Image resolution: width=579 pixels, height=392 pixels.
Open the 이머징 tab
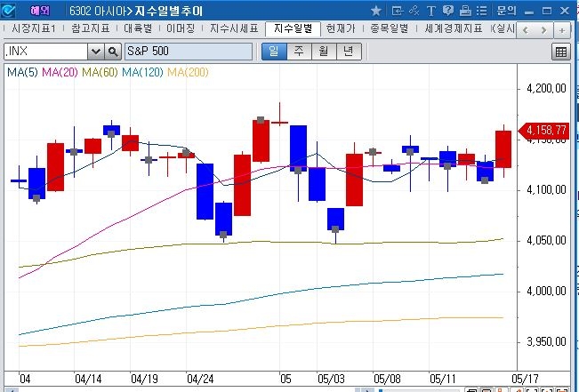181,28
